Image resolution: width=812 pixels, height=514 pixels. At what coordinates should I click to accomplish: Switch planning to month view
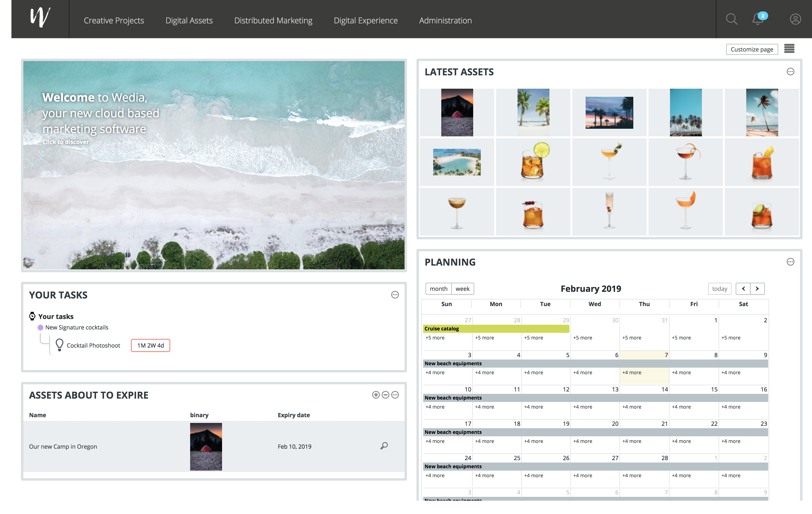click(438, 288)
